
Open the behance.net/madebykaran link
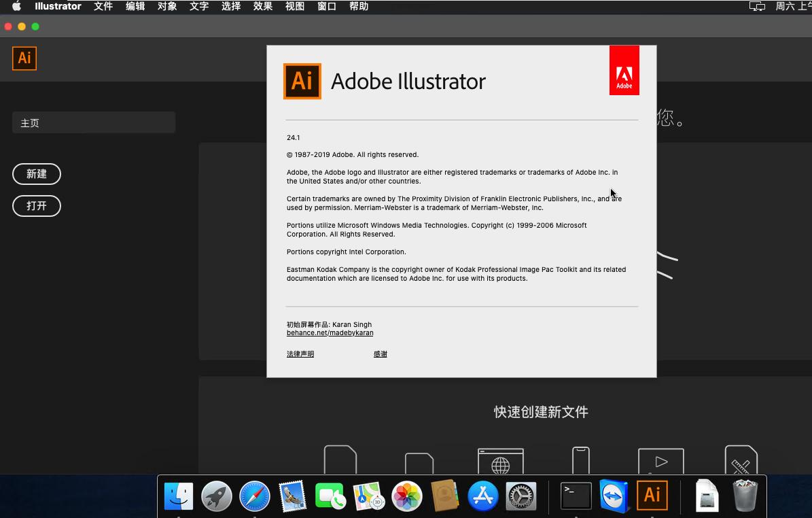pyautogui.click(x=330, y=333)
